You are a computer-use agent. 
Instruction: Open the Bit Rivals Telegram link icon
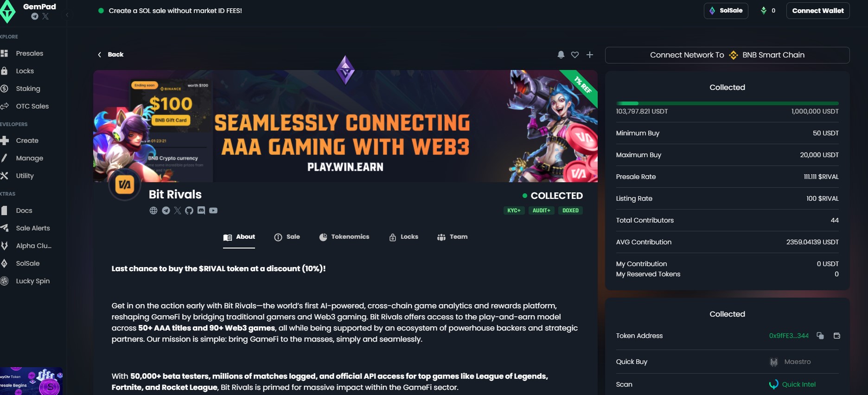pos(166,210)
